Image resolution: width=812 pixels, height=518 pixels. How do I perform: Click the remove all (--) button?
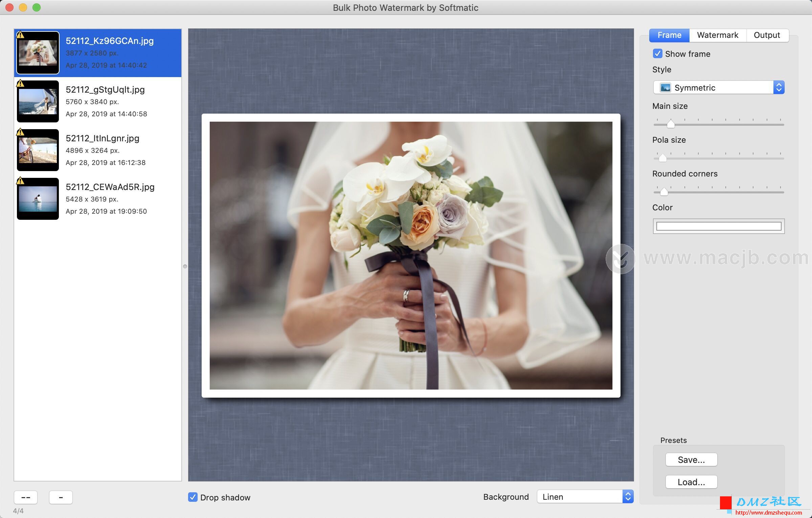click(x=26, y=497)
